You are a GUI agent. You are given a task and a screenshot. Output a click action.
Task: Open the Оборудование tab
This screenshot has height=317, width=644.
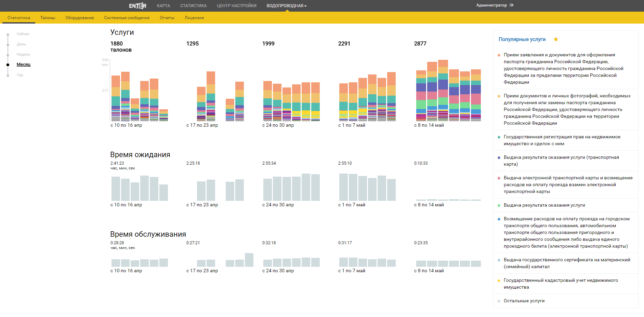(80, 18)
